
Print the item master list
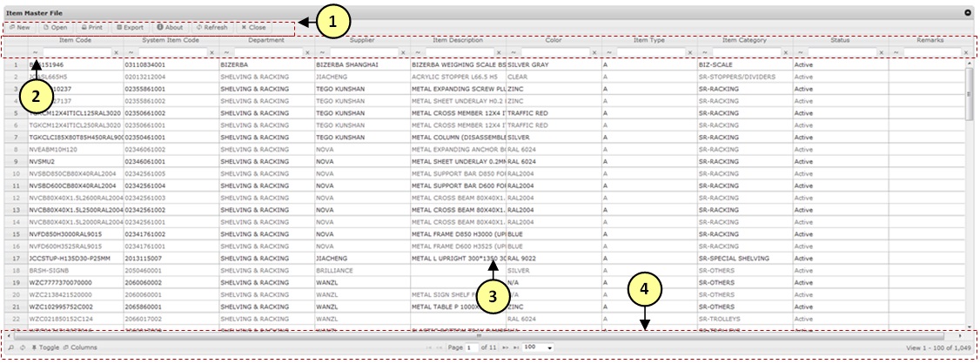(92, 27)
